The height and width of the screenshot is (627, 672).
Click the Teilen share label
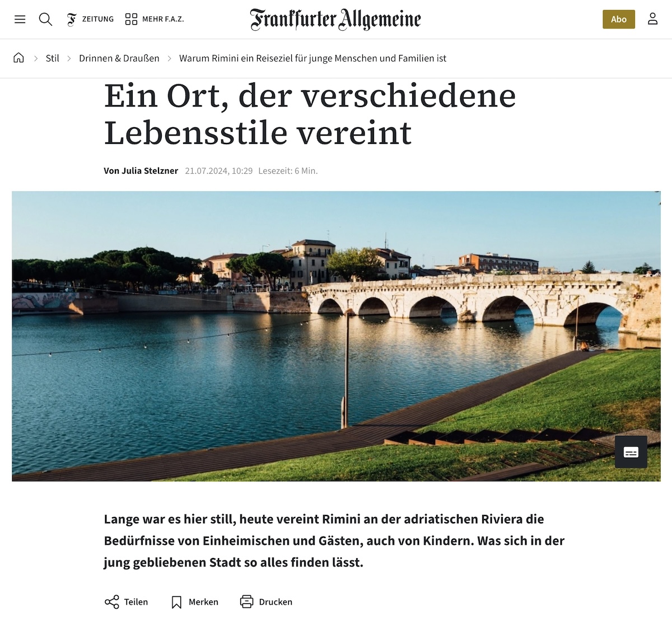[136, 602]
